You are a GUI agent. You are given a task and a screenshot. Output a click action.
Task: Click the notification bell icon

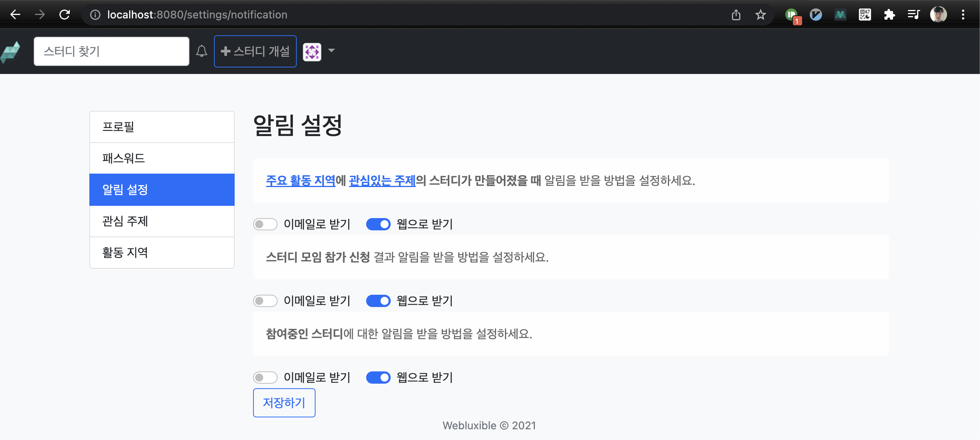point(202,51)
